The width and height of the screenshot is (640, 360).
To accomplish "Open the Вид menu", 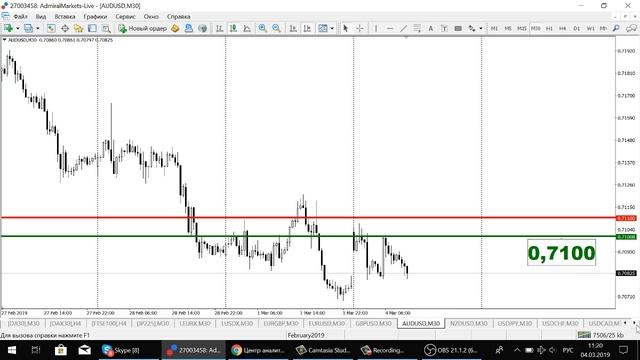I will click(41, 17).
